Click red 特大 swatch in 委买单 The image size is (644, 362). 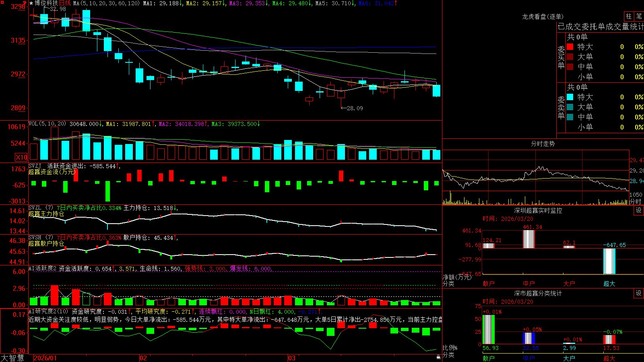[570, 47]
